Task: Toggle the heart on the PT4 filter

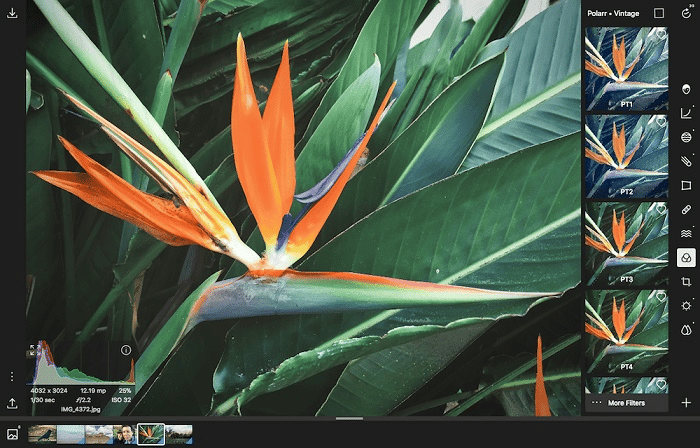Action: [x=660, y=297]
